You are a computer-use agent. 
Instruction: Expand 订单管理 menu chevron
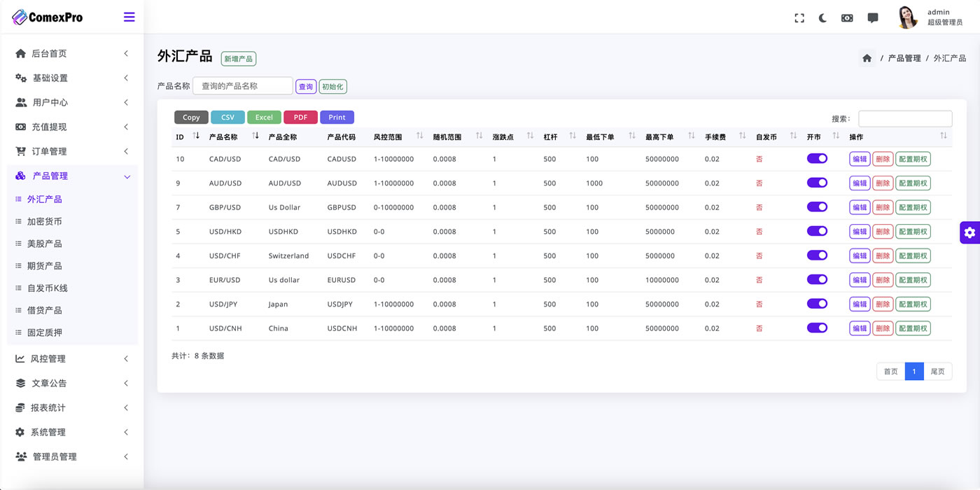pyautogui.click(x=126, y=151)
